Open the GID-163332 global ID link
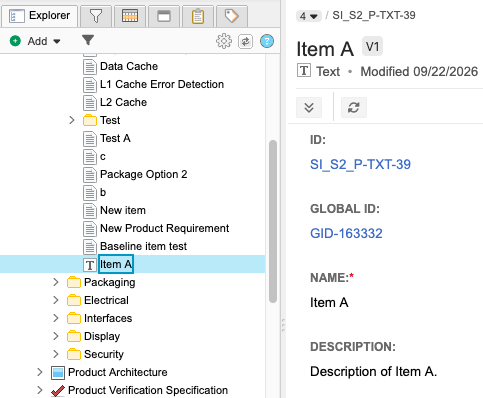The image size is (483, 398). point(346,233)
